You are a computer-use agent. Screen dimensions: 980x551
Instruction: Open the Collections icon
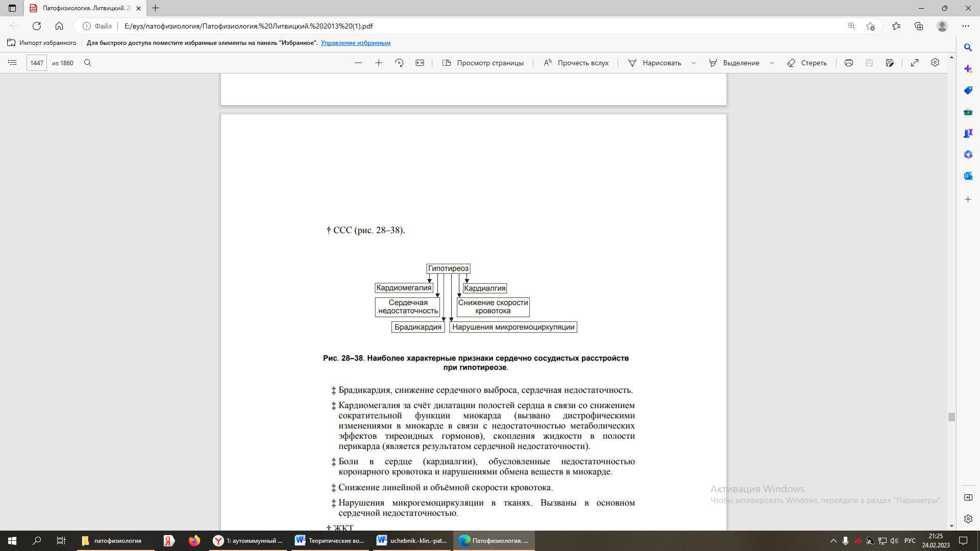919,26
